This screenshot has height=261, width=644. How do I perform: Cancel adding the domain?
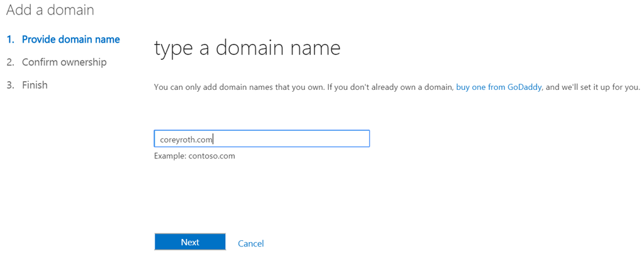(251, 243)
